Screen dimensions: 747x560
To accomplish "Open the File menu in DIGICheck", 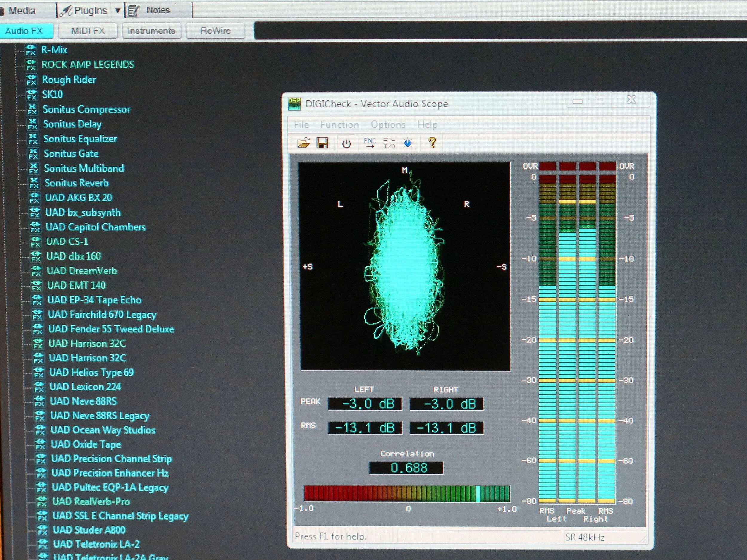I will tap(301, 125).
